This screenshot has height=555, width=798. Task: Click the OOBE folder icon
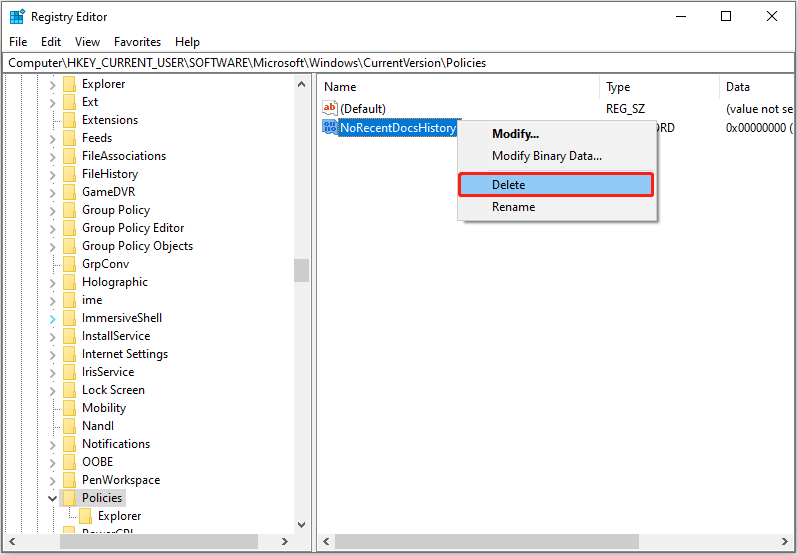pyautogui.click(x=69, y=462)
